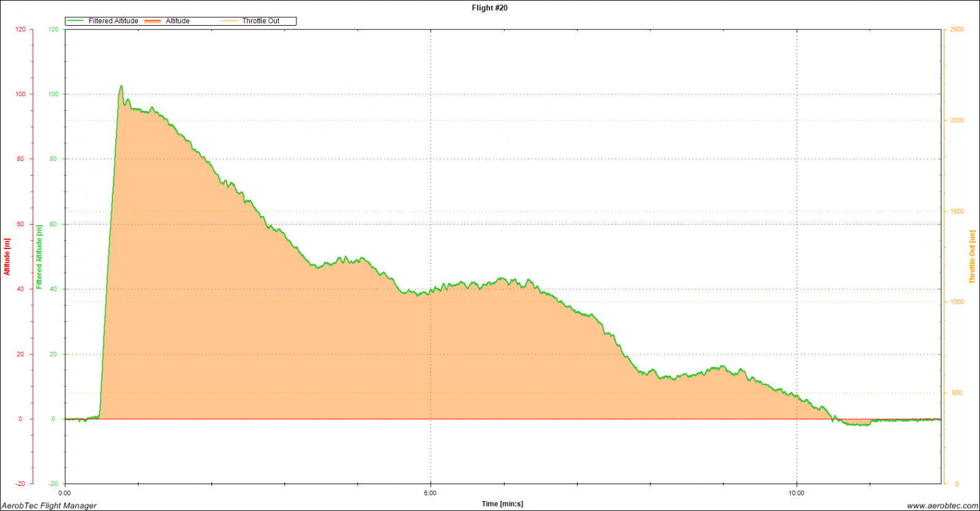Click the green Filtered Altitude [m] axis title

pyautogui.click(x=39, y=256)
